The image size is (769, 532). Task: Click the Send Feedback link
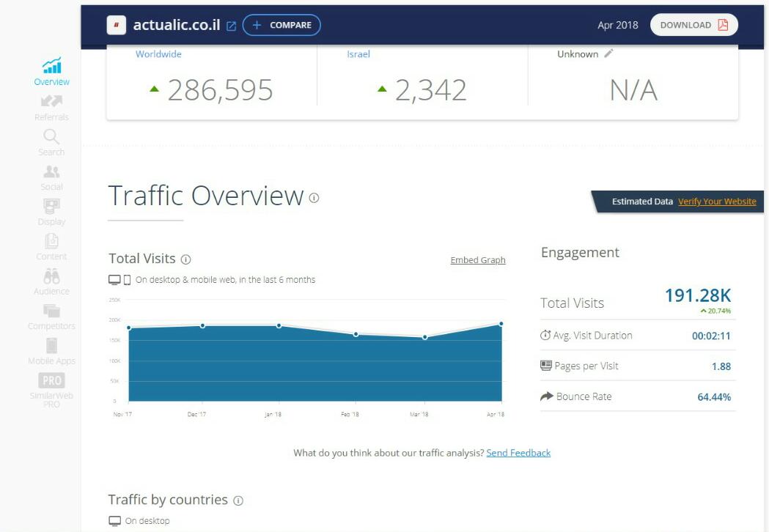(518, 453)
